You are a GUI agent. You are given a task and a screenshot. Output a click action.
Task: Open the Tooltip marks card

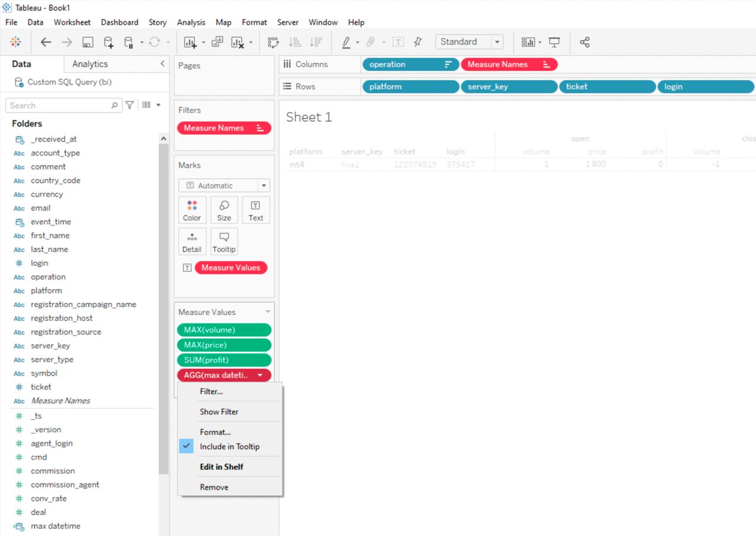224,242
